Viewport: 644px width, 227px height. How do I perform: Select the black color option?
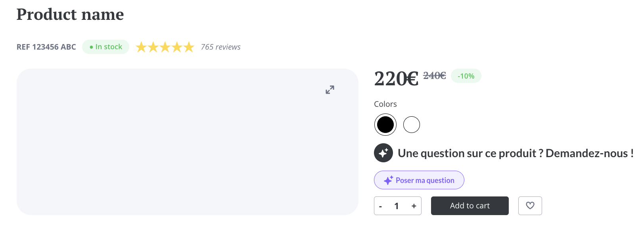(x=385, y=125)
